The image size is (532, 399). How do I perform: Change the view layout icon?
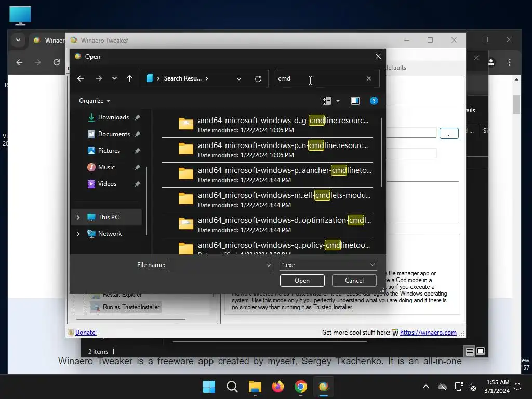[327, 101]
